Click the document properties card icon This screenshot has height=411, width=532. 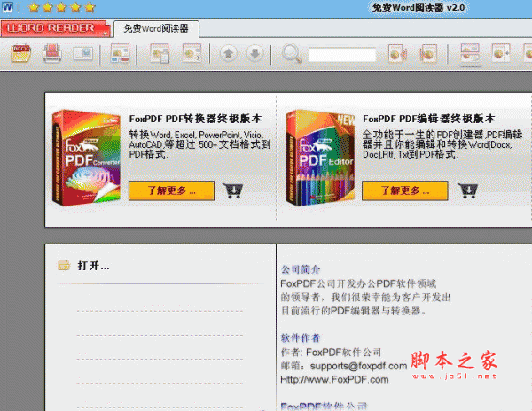pos(83,53)
